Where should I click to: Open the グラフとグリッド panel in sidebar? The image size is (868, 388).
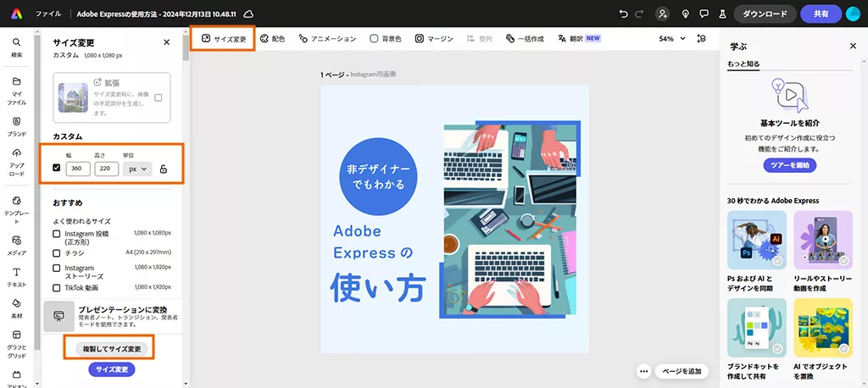(x=17, y=344)
